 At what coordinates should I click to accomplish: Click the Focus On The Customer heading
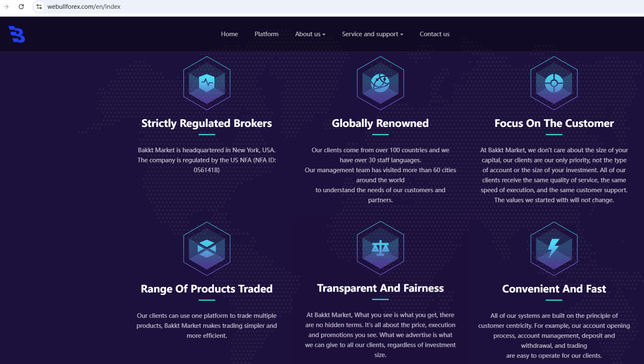pyautogui.click(x=554, y=123)
